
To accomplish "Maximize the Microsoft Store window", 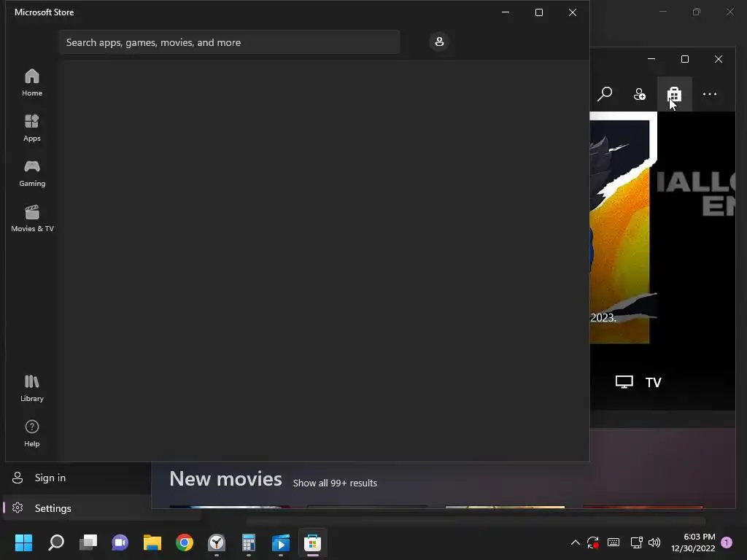I will [x=539, y=12].
